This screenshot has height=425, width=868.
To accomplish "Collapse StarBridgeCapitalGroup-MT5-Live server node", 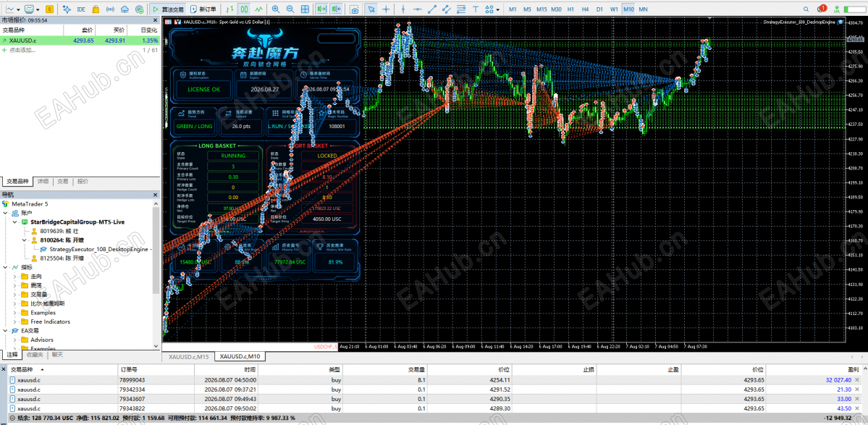I will coord(15,222).
